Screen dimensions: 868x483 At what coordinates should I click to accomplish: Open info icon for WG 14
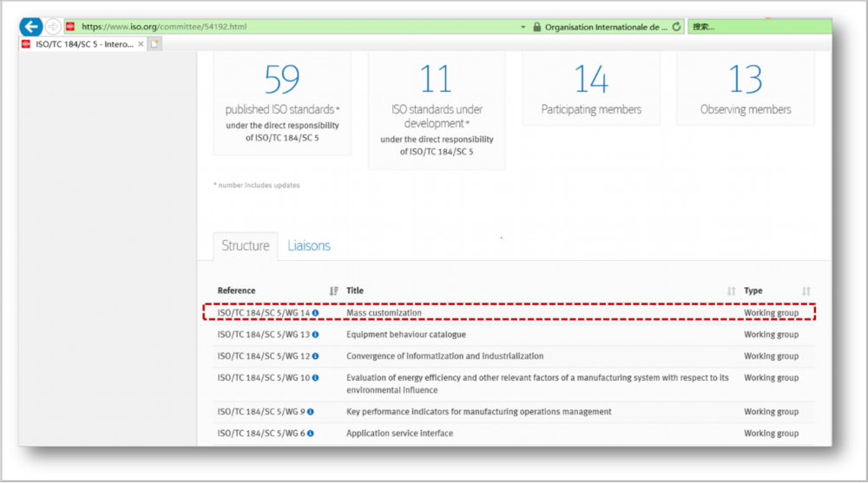pyautogui.click(x=316, y=313)
